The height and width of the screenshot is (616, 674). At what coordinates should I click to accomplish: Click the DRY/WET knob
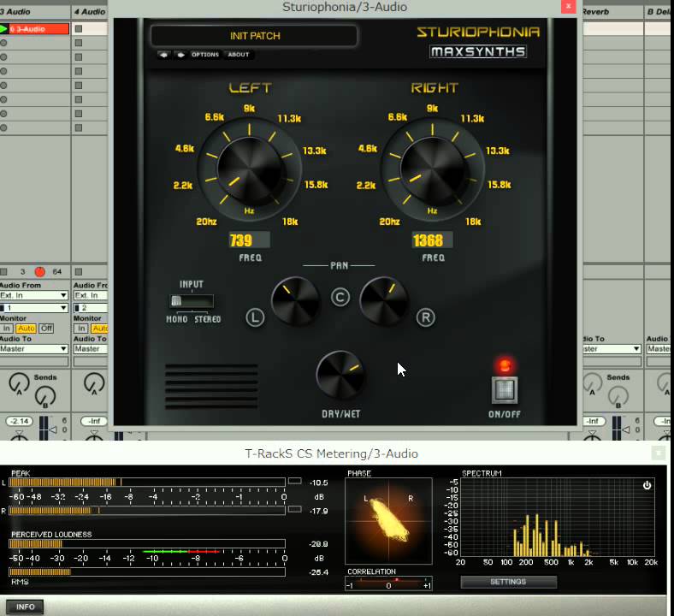340,375
